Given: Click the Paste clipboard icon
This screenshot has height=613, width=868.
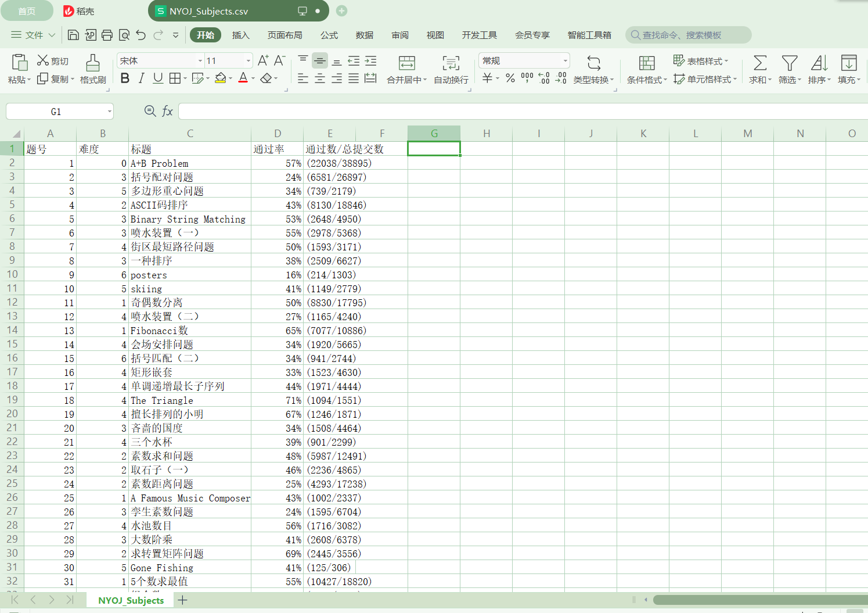Looking at the screenshot, I should 19,62.
